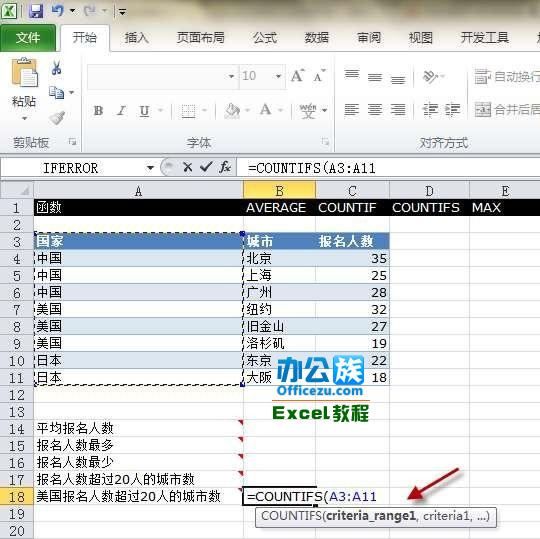This screenshot has width=540, height=539.
Task: Switch to the 插入 tab
Action: point(136,38)
